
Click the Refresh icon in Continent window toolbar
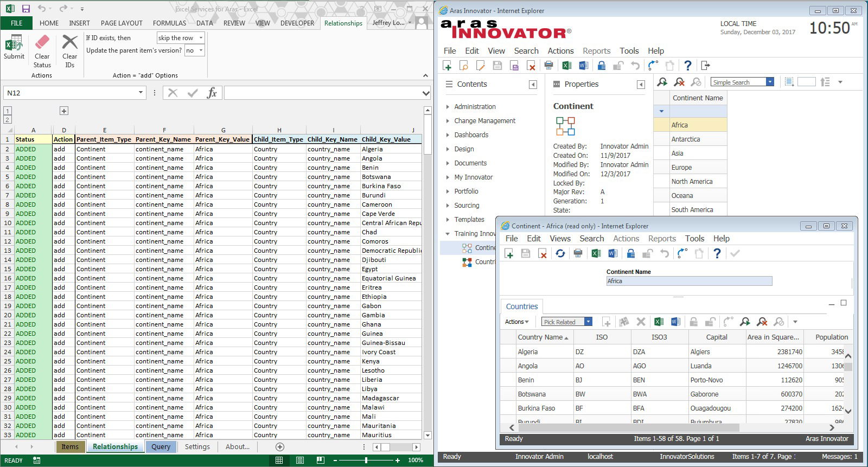560,253
